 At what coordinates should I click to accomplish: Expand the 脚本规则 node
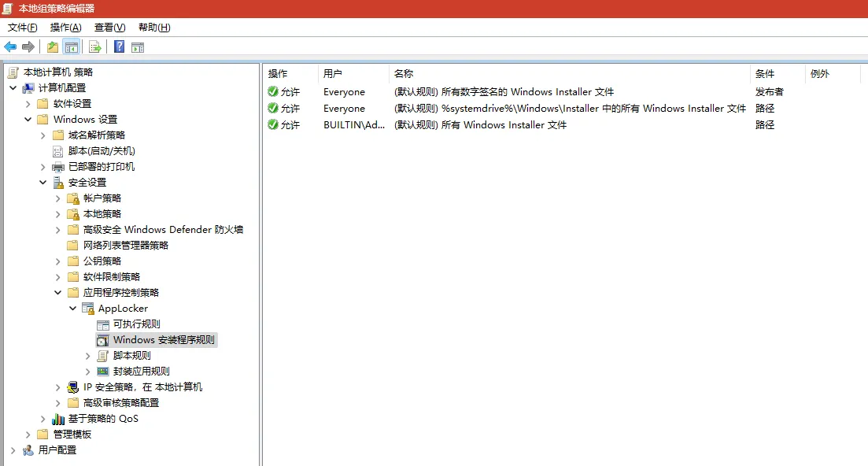(87, 356)
